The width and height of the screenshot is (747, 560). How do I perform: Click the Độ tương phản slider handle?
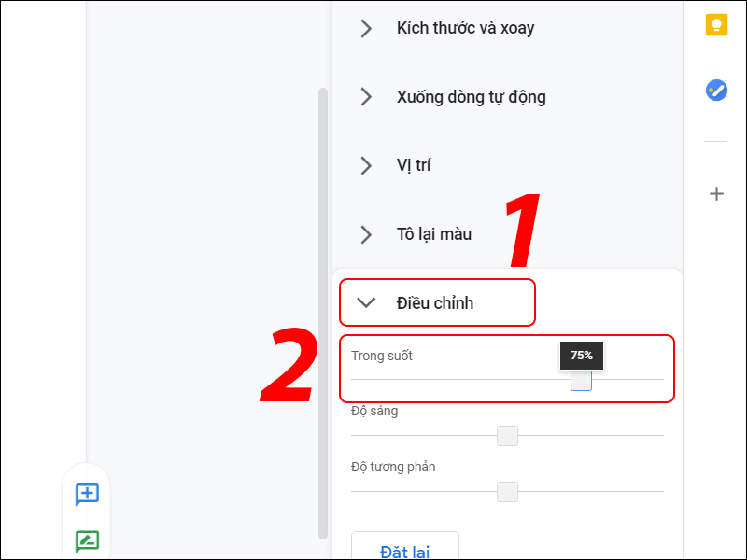(507, 492)
